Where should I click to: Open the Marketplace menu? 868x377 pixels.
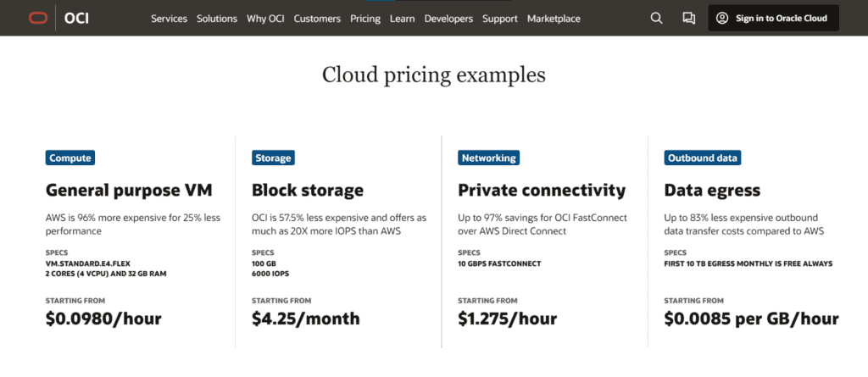(554, 19)
